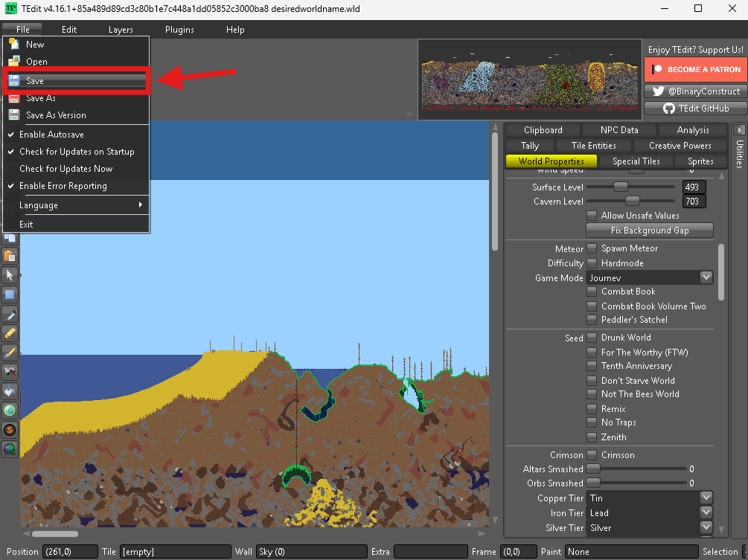Click the Paste clipboard icon
The height and width of the screenshot is (560, 748).
[x=10, y=255]
